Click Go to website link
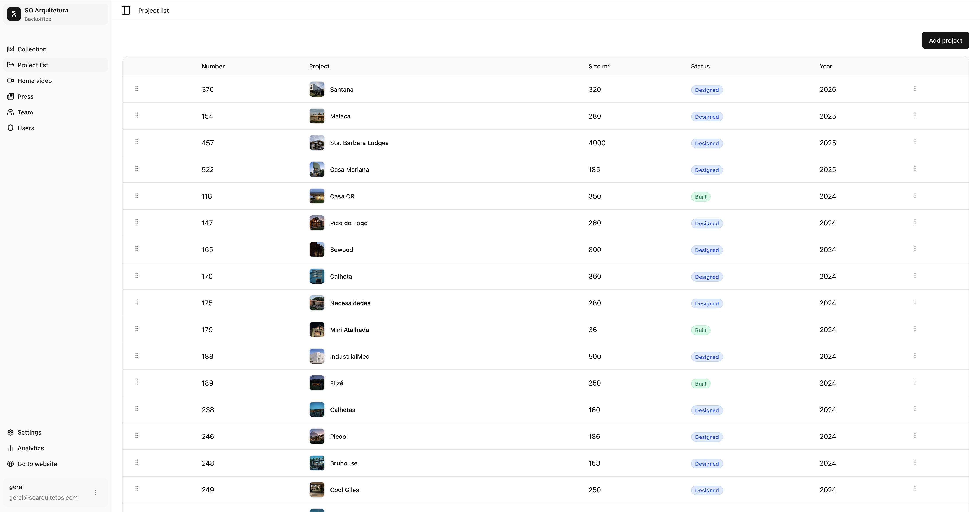 tap(56, 464)
